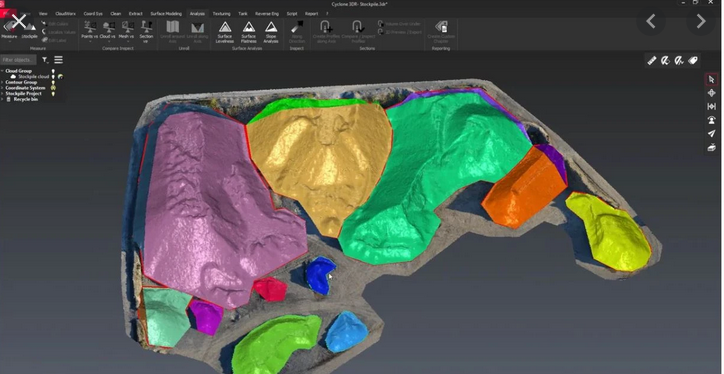
Task: Open the object filter funnel dropdown
Action: (x=45, y=60)
